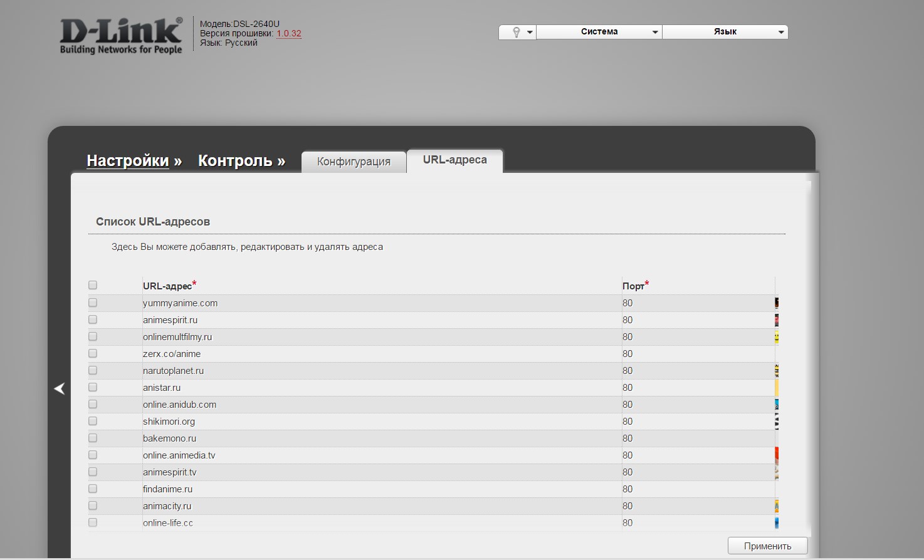
Task: Go to Настройки breadcrumb link
Action: pyautogui.click(x=128, y=161)
